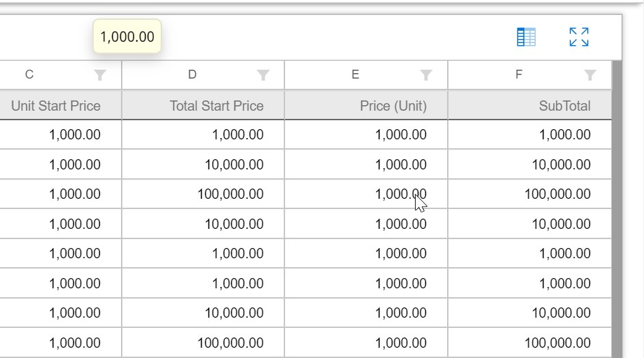Open filter for column C

pyautogui.click(x=100, y=75)
